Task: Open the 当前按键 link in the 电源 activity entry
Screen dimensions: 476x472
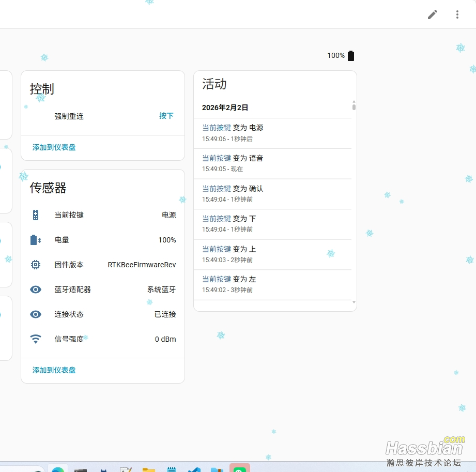Action: click(216, 128)
